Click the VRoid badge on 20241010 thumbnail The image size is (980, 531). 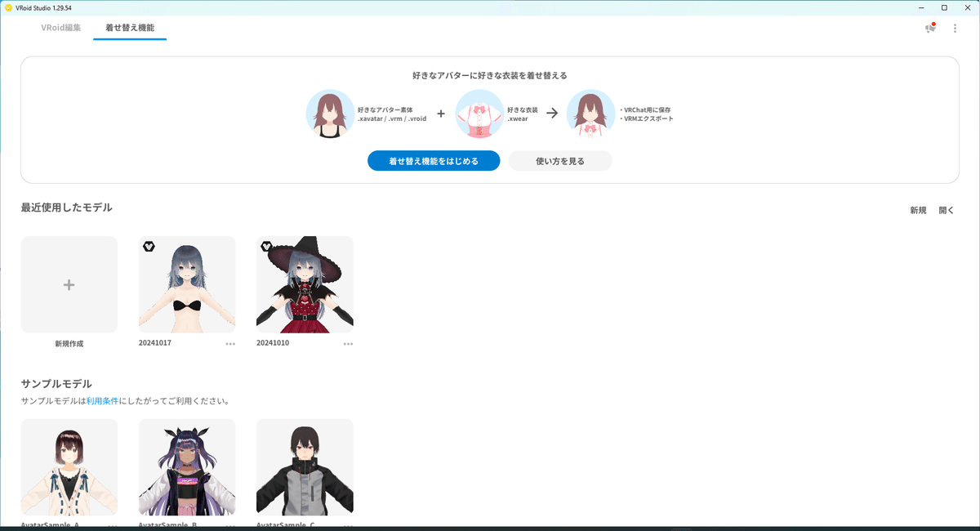coord(266,246)
